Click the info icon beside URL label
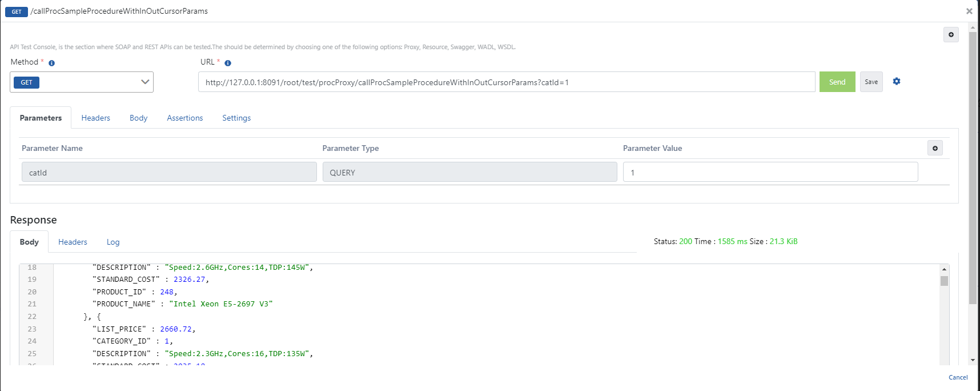Viewport: 980px width, 391px height. tap(228, 63)
